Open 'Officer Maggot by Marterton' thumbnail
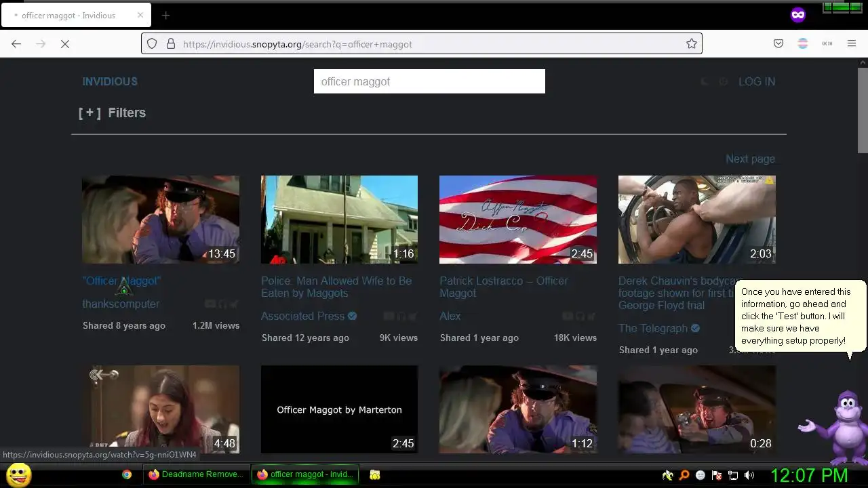 (339, 409)
